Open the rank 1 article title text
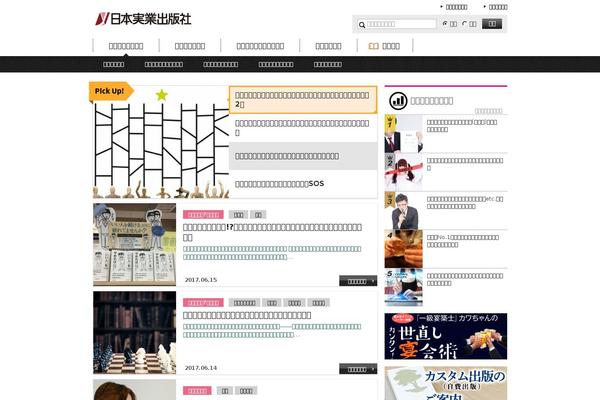This screenshot has width=600, height=400. pos(462,126)
